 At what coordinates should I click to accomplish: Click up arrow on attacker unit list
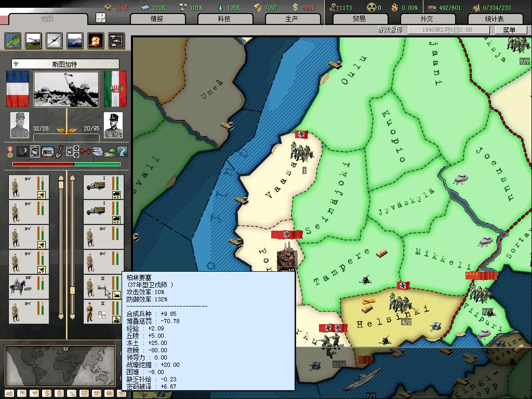click(x=61, y=178)
